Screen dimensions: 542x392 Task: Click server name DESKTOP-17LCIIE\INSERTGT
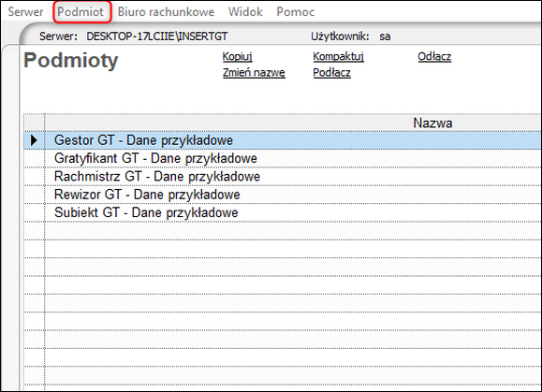pyautogui.click(x=157, y=36)
